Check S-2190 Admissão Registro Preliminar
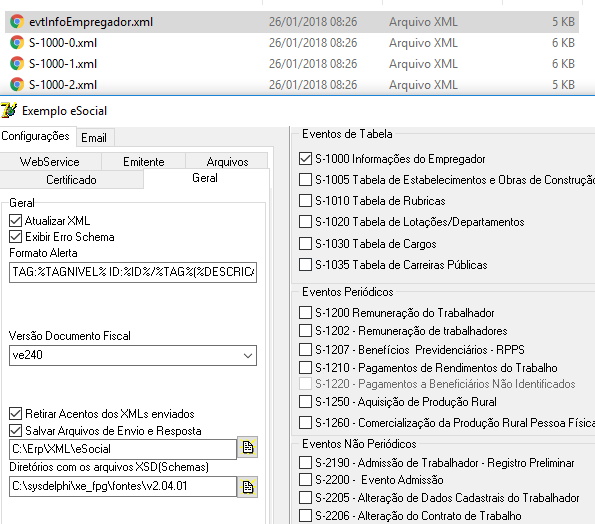The height and width of the screenshot is (524, 595). pyautogui.click(x=305, y=463)
